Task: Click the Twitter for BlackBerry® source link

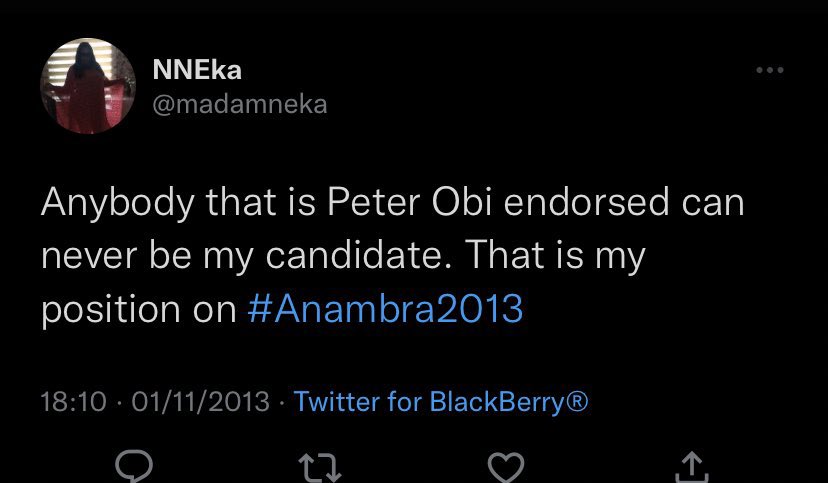Action: (x=441, y=401)
